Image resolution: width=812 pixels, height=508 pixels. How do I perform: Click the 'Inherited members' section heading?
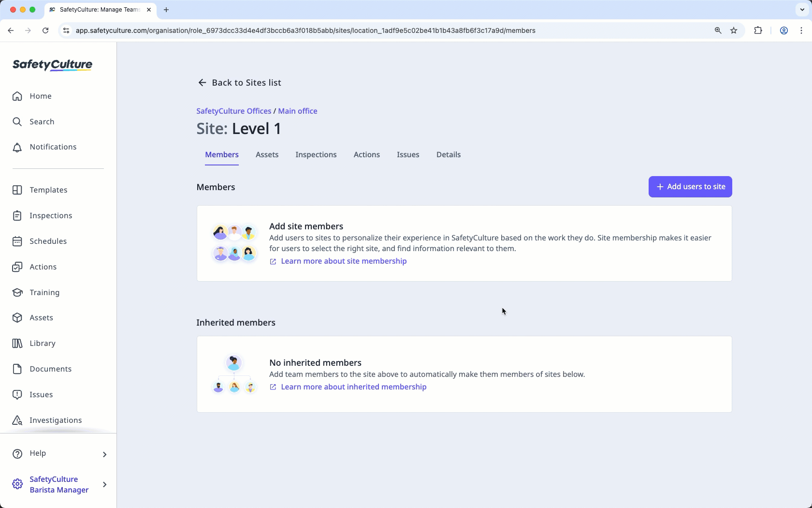[x=236, y=323]
